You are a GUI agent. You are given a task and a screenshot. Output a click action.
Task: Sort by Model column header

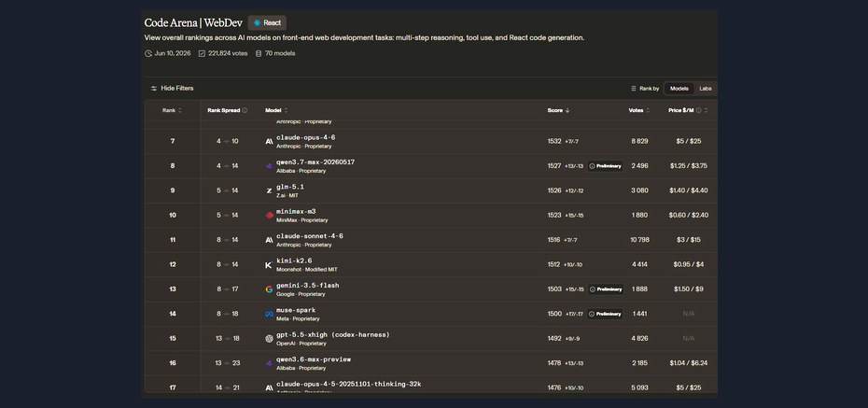coord(276,110)
